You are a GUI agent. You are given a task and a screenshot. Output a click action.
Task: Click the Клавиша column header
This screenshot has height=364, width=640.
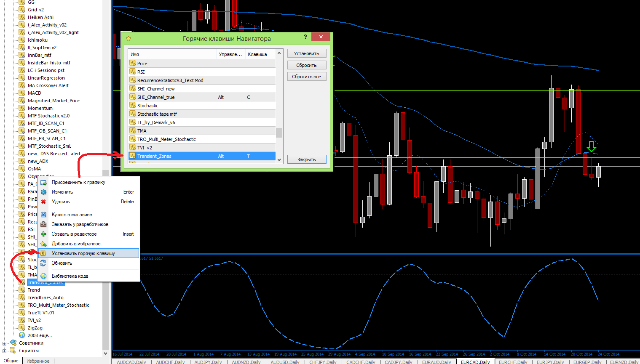[x=260, y=54]
